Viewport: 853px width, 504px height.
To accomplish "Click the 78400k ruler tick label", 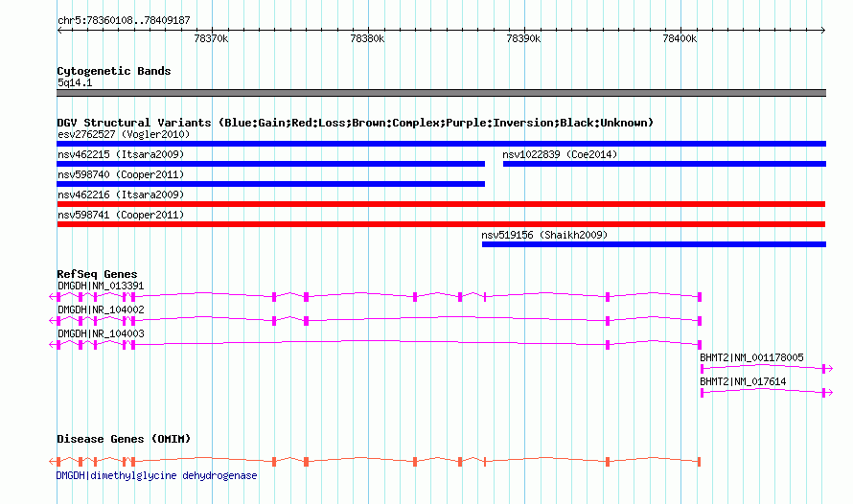I will pyautogui.click(x=680, y=38).
